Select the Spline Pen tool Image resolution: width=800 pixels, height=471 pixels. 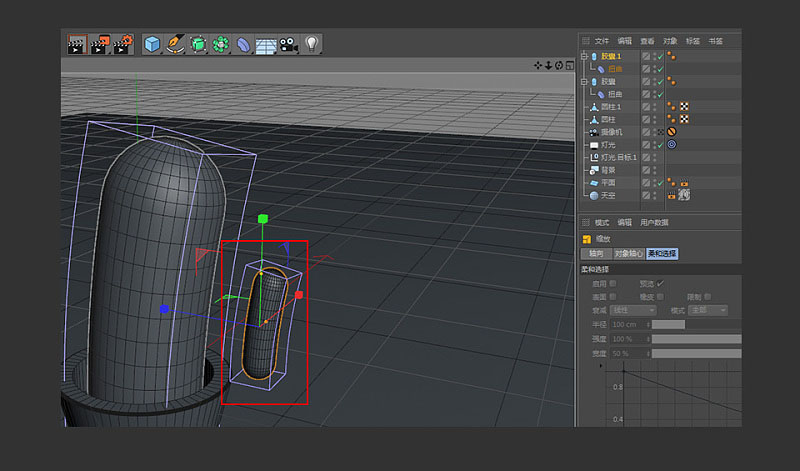coord(175,44)
